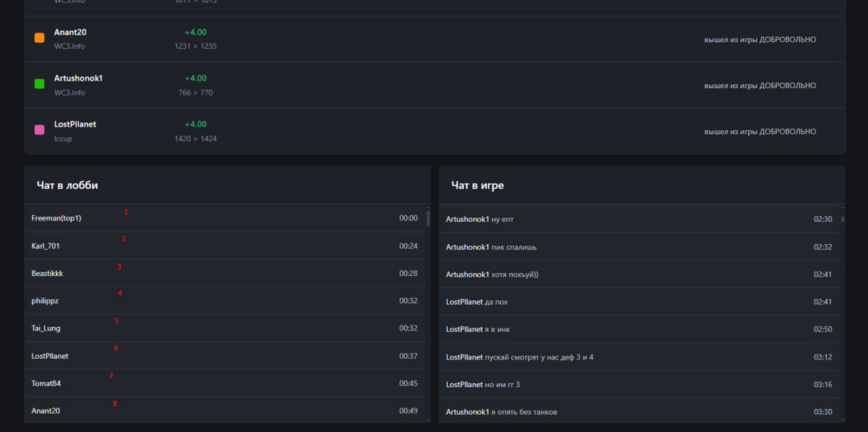Click the Tai_Lung lobby chat row
Screen dimensions: 868x432
click(225, 329)
